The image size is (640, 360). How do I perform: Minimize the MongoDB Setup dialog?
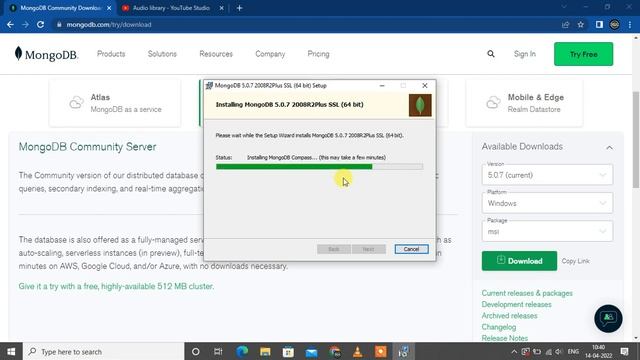pos(382,85)
